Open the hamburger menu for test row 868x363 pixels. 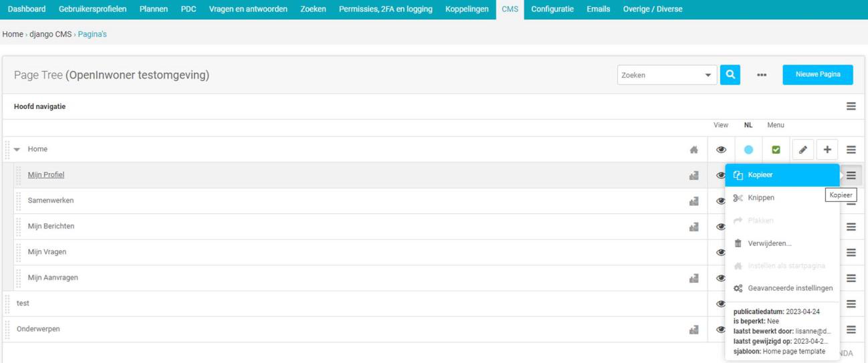click(x=851, y=304)
